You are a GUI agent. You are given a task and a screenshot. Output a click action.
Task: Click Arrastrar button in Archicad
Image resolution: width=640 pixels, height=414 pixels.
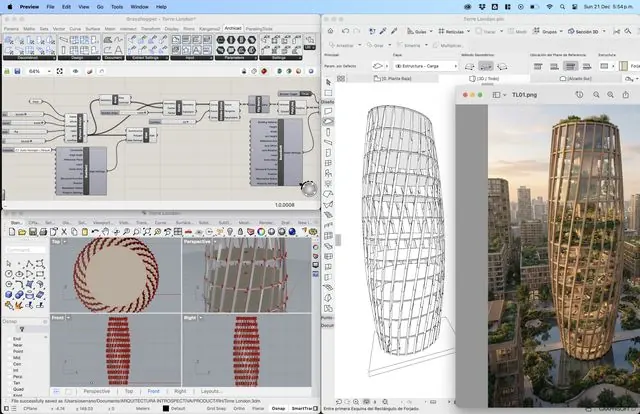(342, 45)
